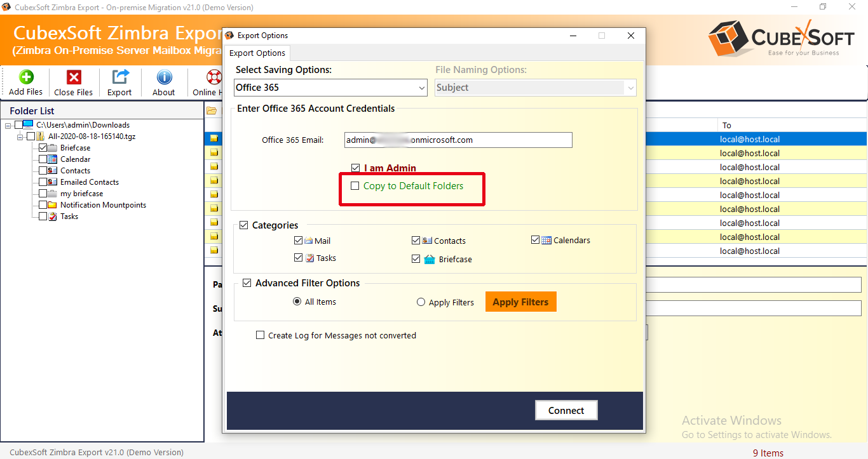Click the Briefcase folder icon in tree
This screenshot has width=868, height=459.
coord(52,148)
